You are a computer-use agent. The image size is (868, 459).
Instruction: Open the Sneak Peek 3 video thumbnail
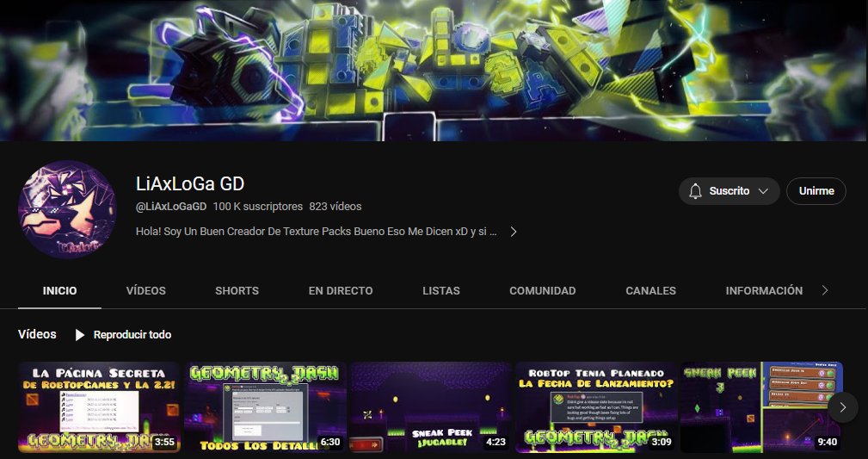[761, 407]
